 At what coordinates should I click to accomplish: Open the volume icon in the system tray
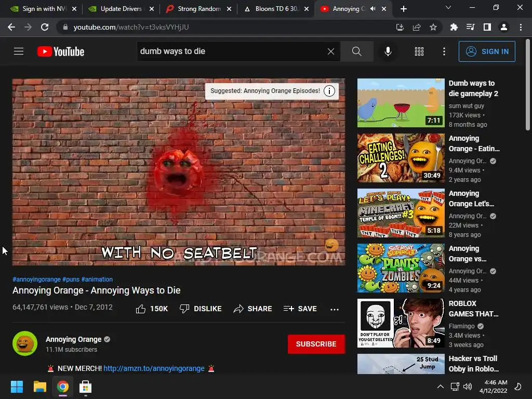point(468,387)
